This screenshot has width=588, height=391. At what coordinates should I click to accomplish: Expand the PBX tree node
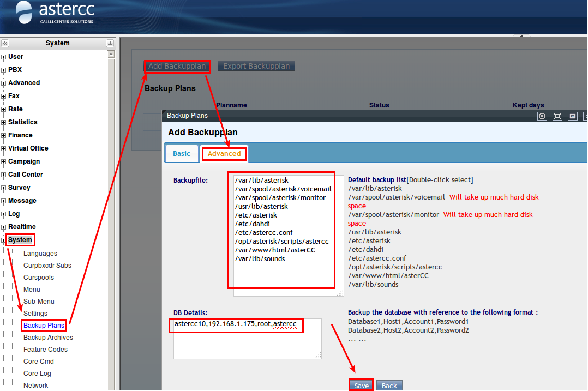click(4, 70)
